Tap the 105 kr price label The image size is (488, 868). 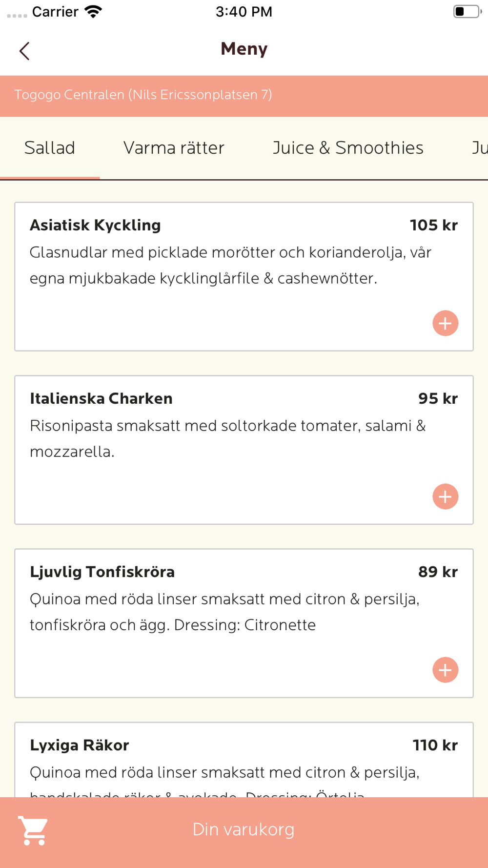[433, 225]
